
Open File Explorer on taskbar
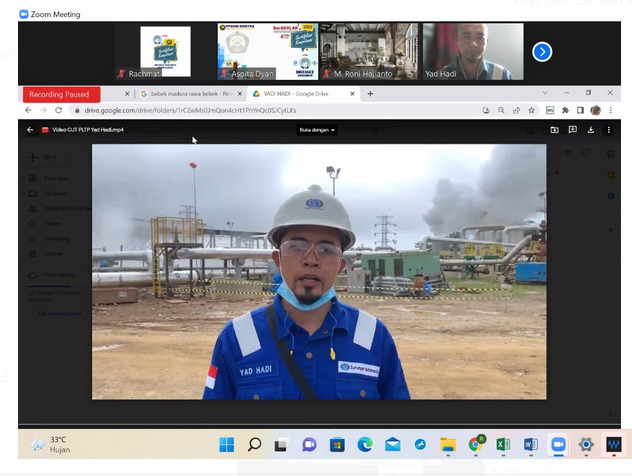click(448, 445)
